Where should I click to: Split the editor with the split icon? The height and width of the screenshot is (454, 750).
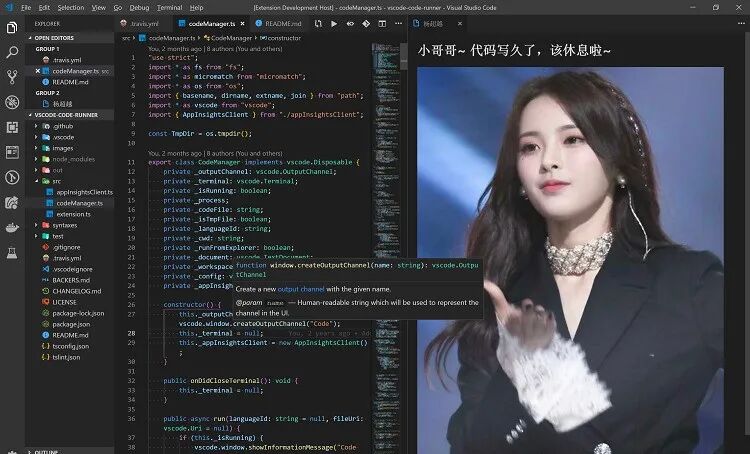pyautogui.click(x=382, y=23)
